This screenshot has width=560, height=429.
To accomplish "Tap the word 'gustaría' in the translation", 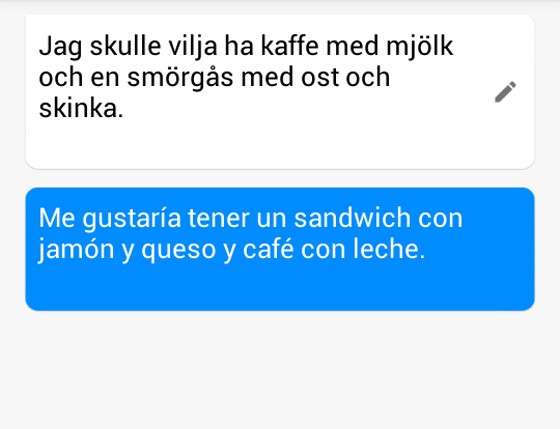I will coord(132,219).
